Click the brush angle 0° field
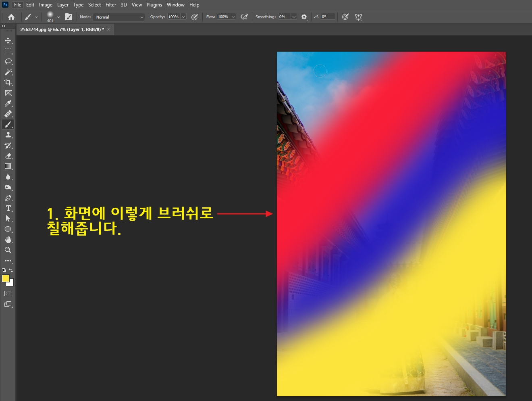The width and height of the screenshot is (532, 401). click(328, 17)
